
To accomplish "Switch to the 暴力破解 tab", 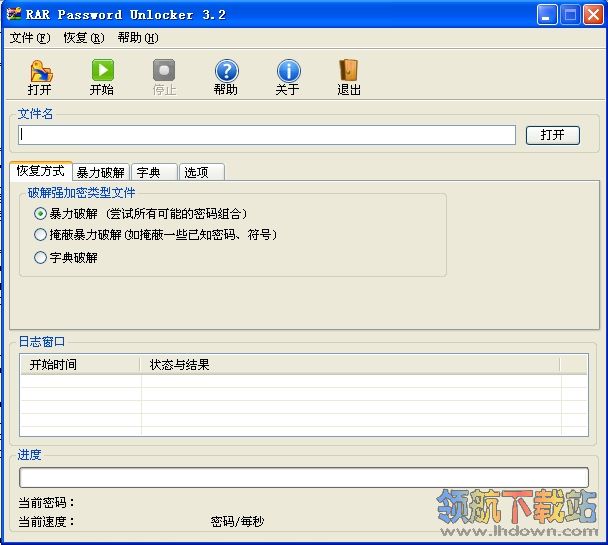I will pyautogui.click(x=101, y=172).
